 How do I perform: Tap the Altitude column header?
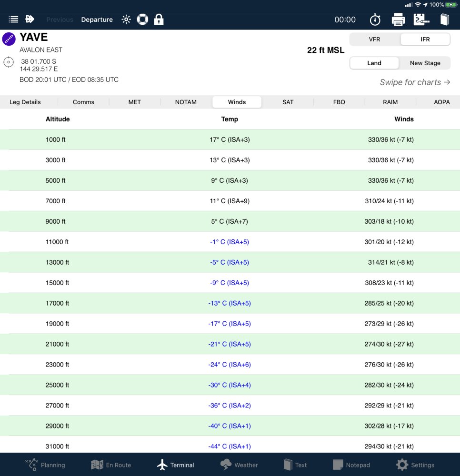58,119
